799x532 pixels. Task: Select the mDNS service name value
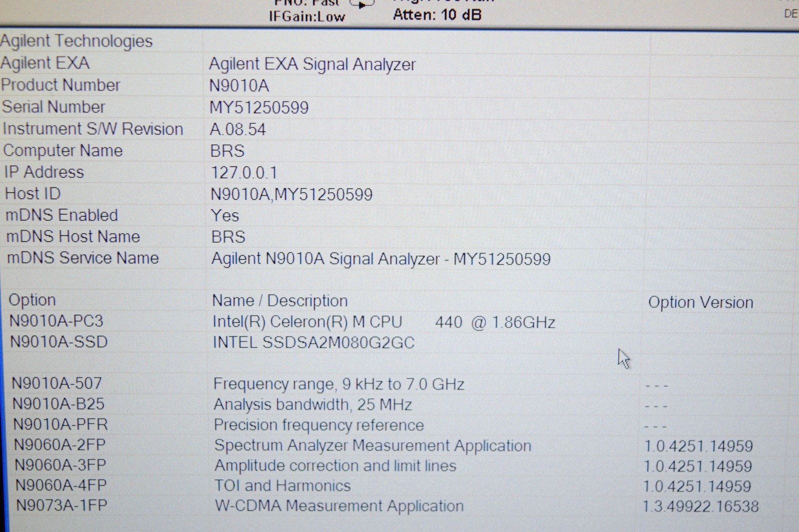[x=381, y=259]
